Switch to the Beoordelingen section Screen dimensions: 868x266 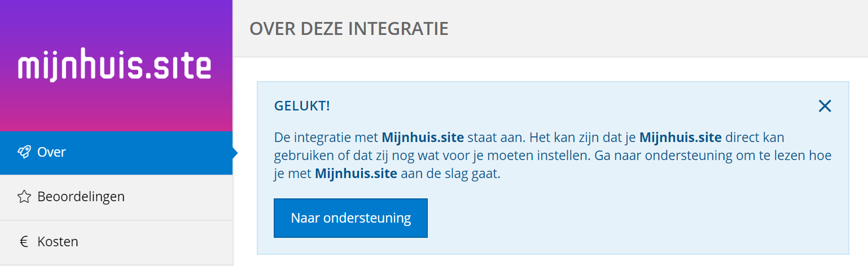(81, 197)
